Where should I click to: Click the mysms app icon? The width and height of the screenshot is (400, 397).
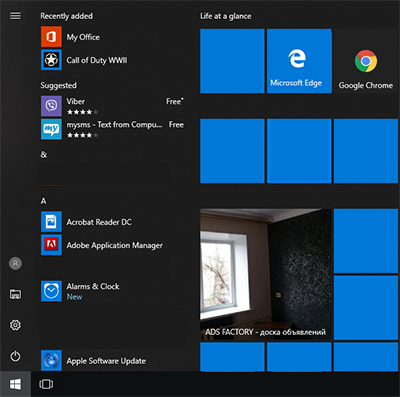coord(51,129)
